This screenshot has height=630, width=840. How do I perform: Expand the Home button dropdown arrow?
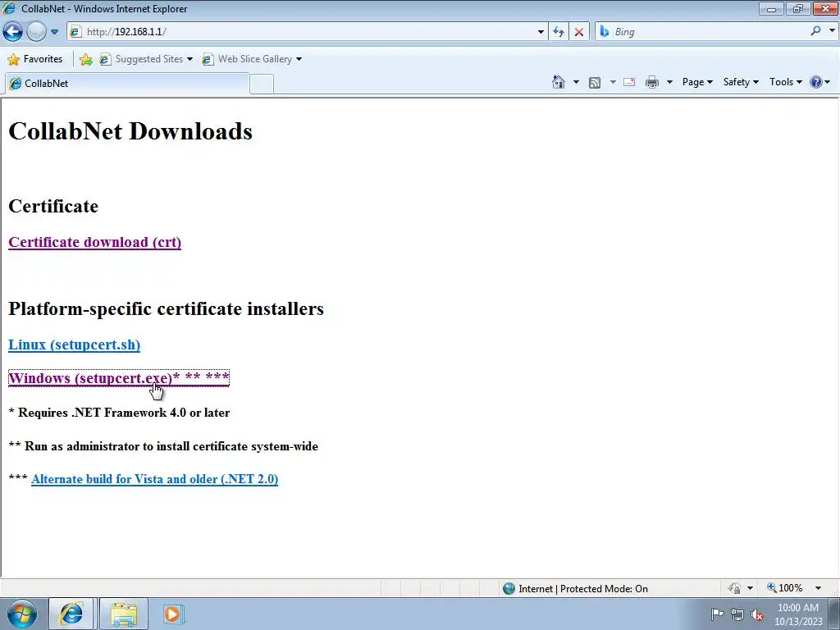576,82
